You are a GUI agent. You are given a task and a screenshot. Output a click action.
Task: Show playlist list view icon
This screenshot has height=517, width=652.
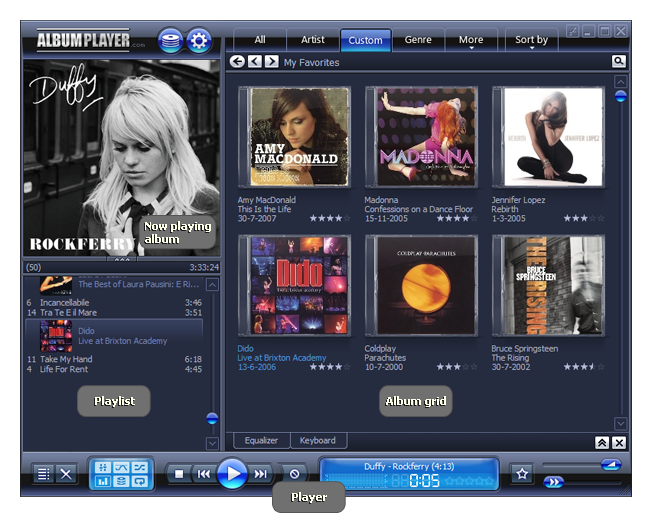tap(43, 474)
